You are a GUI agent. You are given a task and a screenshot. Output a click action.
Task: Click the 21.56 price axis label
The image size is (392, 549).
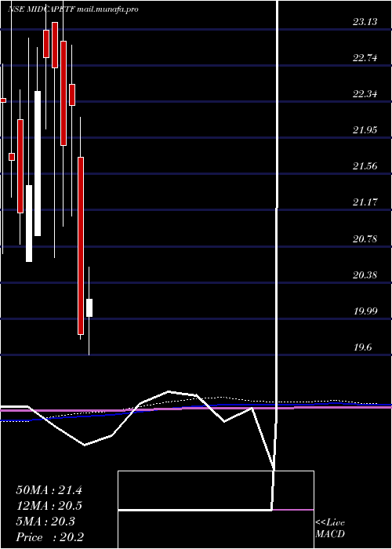coord(365,166)
